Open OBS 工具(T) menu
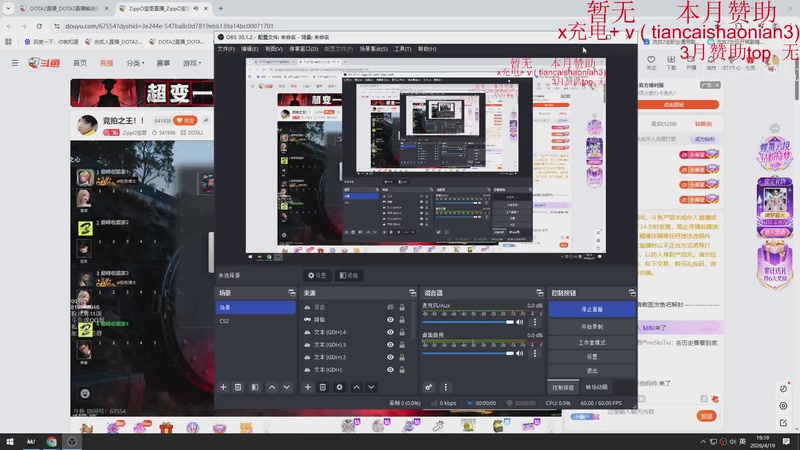This screenshot has width=800, height=450. (403, 49)
